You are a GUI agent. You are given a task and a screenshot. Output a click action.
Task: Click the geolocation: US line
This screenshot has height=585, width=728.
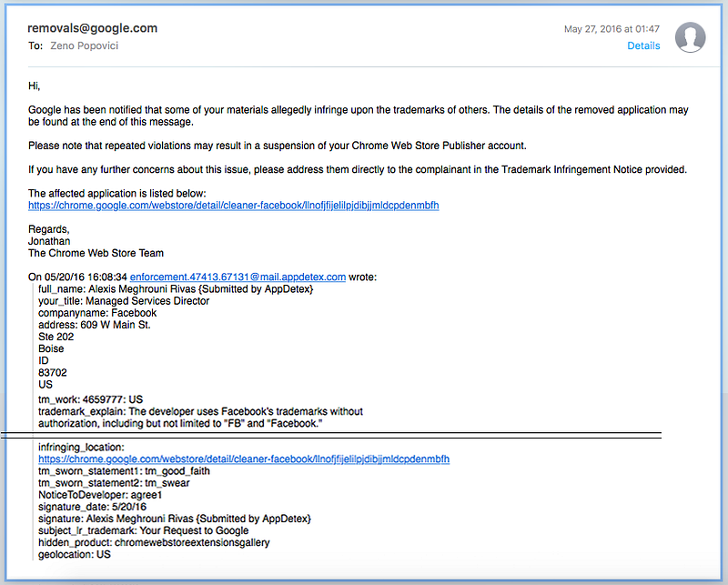pos(75,554)
